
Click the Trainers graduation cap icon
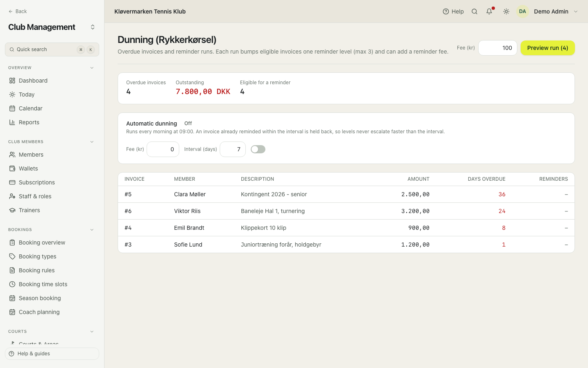point(12,210)
